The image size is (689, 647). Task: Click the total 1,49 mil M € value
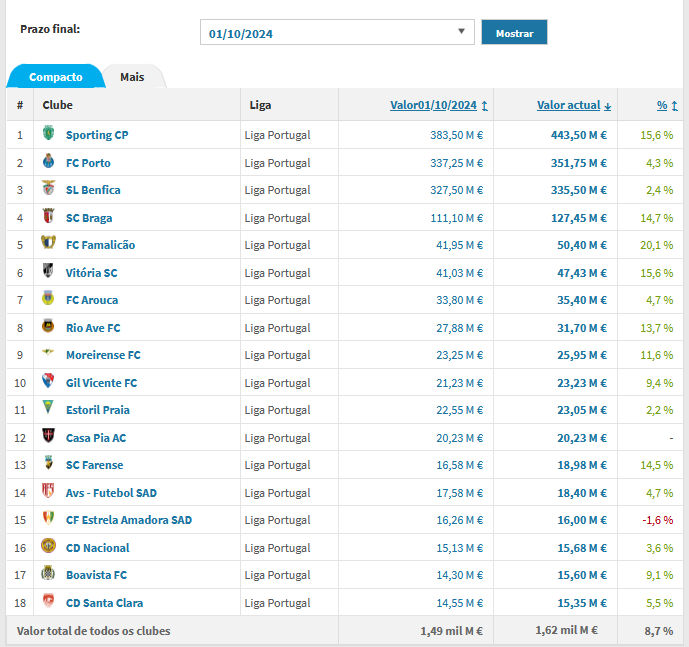[451, 631]
